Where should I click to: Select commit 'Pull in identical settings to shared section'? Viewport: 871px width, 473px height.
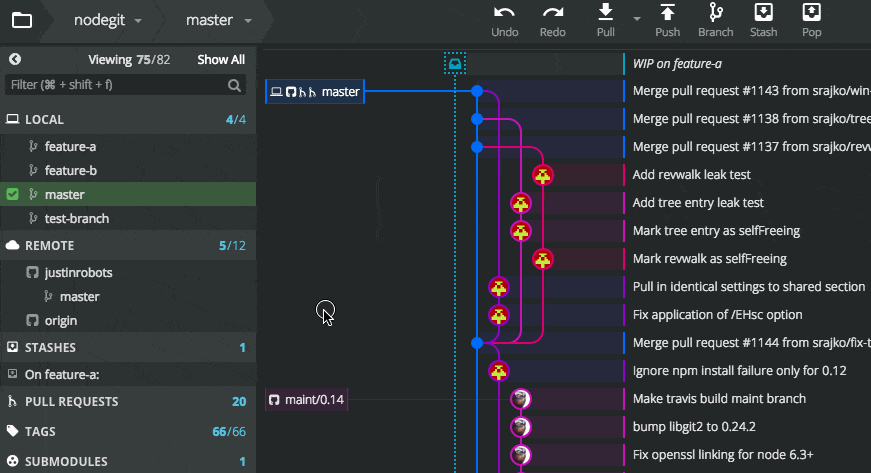click(x=747, y=287)
